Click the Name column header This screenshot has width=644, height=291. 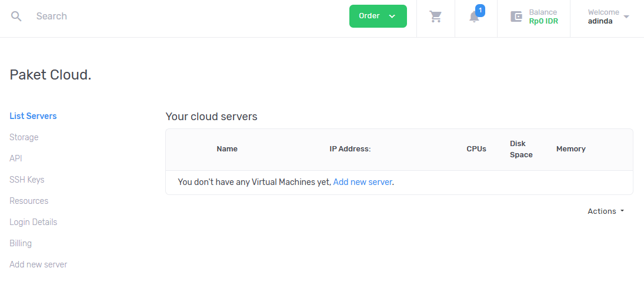[227, 149]
